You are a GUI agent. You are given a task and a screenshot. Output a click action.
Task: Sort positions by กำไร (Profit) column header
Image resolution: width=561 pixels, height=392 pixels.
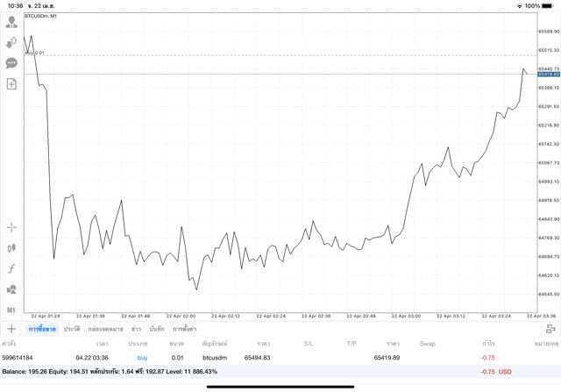pyautogui.click(x=488, y=344)
